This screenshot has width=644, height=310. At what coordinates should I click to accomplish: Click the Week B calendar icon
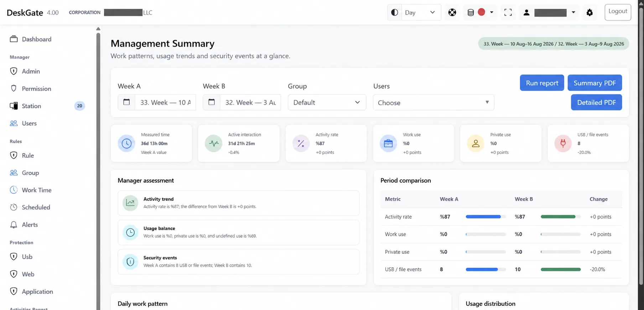[212, 102]
